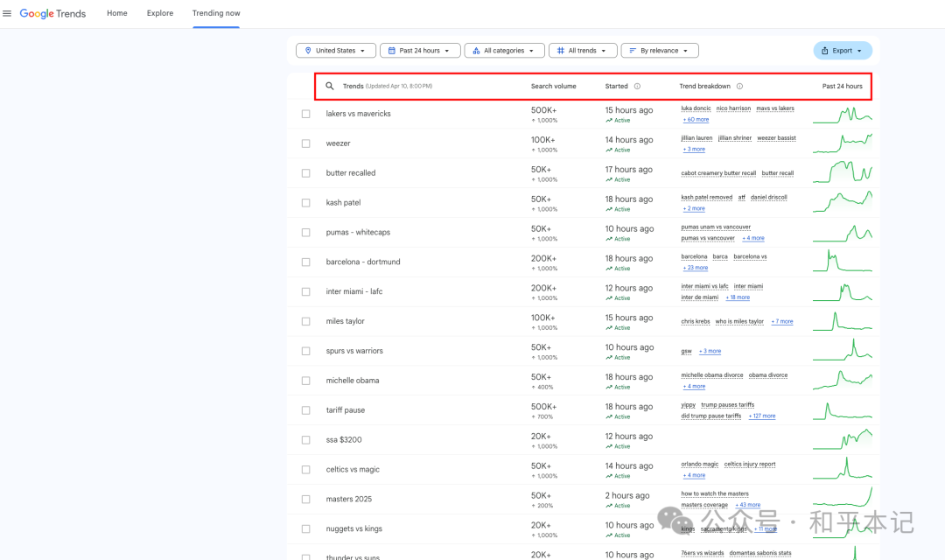Open the hamburger main menu

pyautogui.click(x=7, y=13)
